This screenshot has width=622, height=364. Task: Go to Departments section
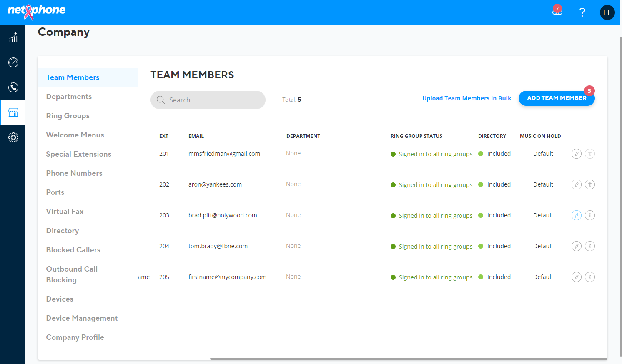tap(69, 97)
